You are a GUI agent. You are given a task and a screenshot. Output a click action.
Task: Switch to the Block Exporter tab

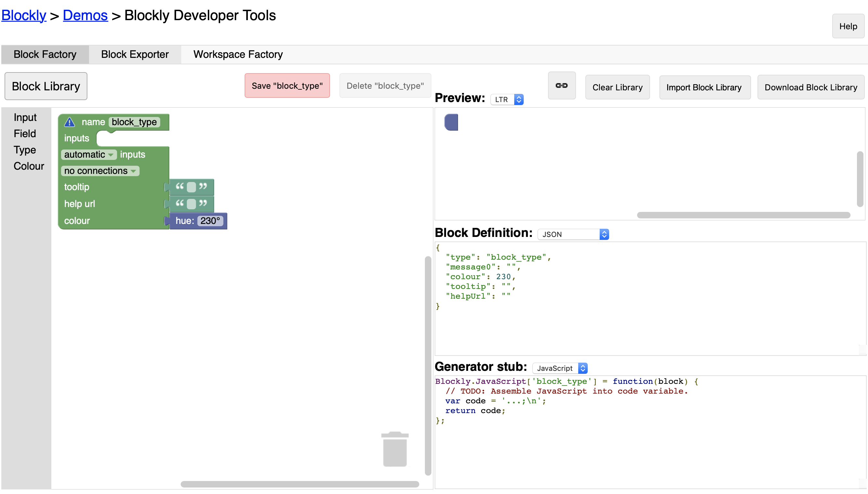point(134,54)
